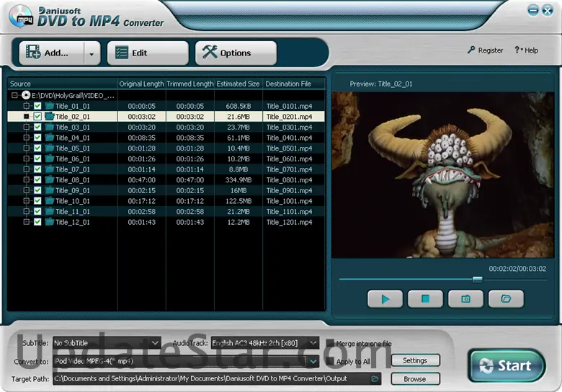This screenshot has width=562, height=392.
Task: Click the Original Length column header
Action: (141, 84)
